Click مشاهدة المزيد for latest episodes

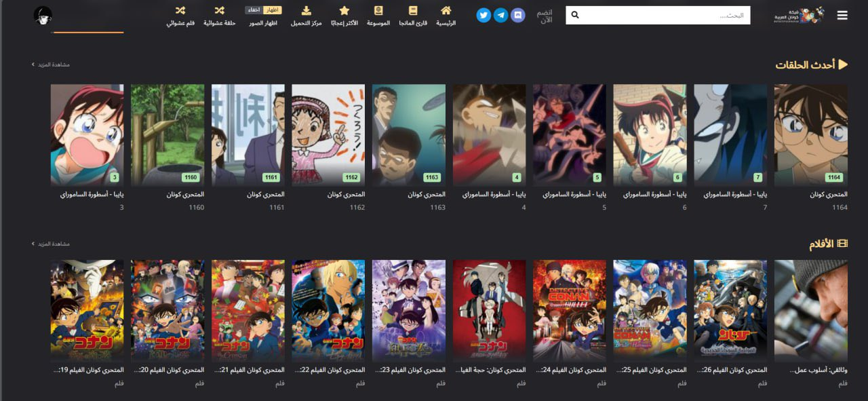pos(51,64)
